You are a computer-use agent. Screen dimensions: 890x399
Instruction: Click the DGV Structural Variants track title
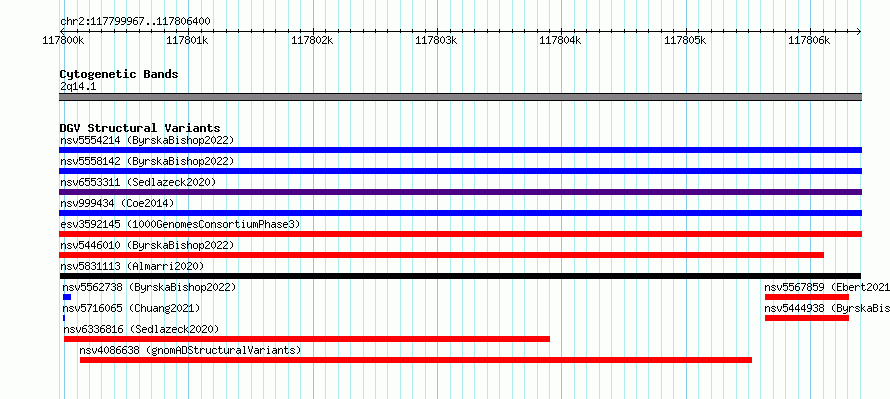pos(140,128)
